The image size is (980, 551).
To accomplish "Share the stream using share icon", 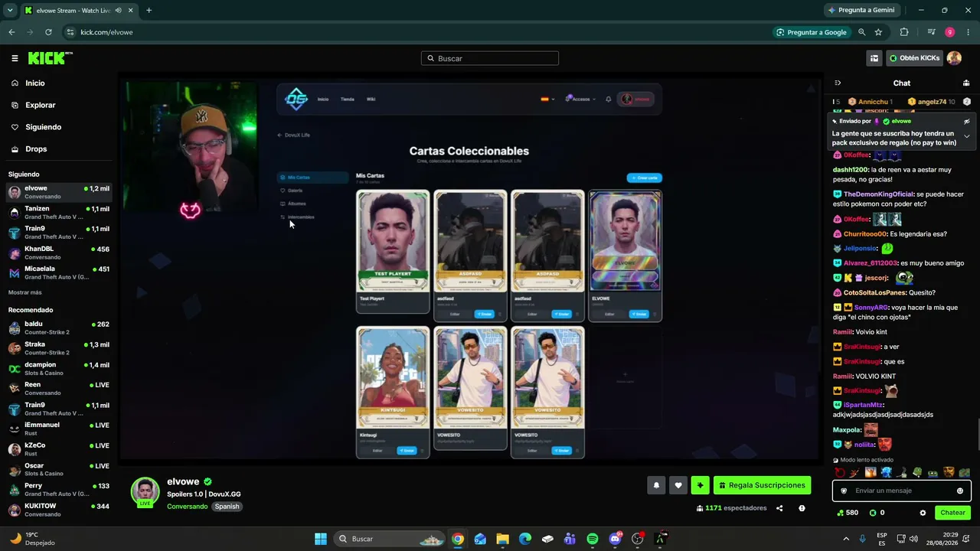I will point(779,508).
